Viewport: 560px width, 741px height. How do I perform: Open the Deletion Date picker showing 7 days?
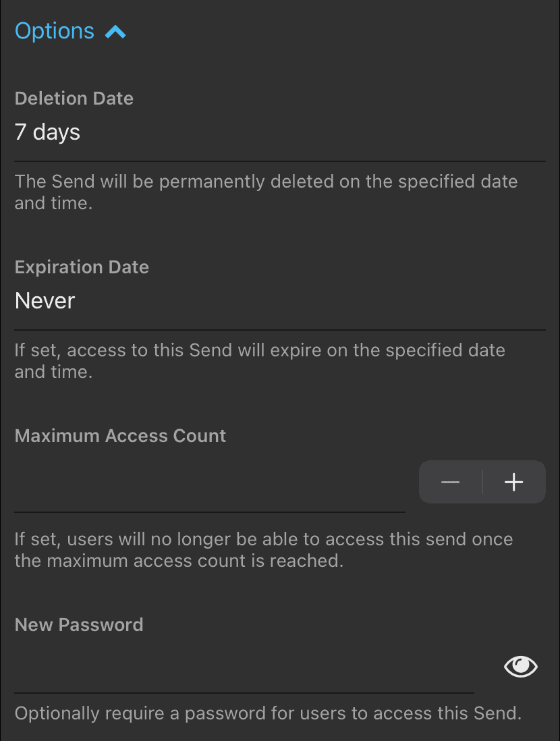coord(47,132)
